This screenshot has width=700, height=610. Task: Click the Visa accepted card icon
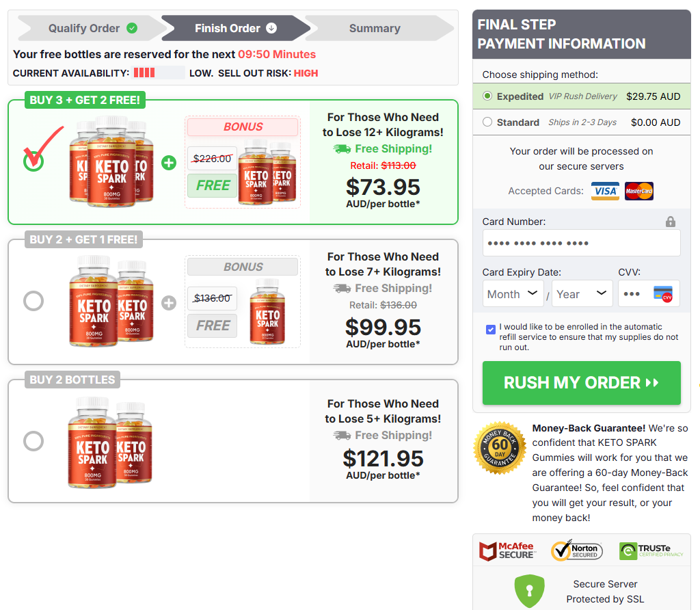pos(605,191)
